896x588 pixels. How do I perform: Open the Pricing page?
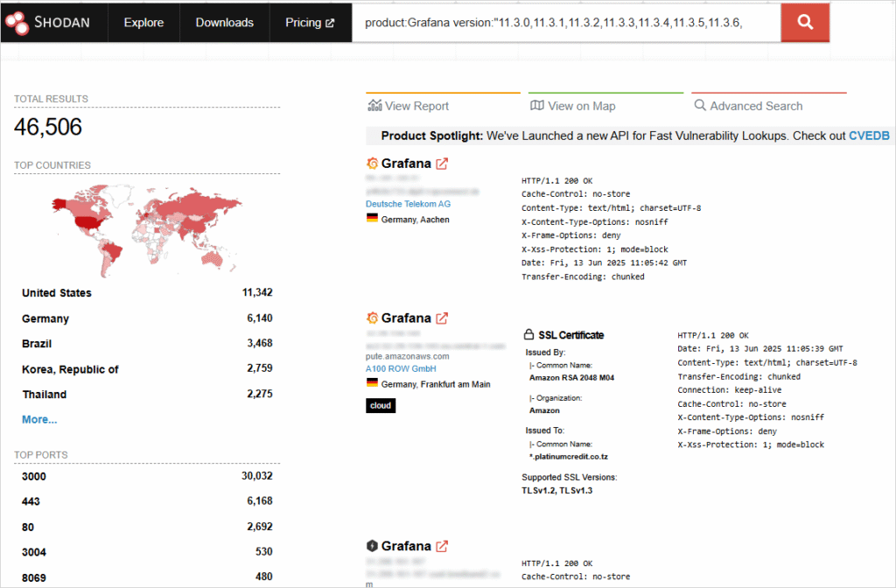pos(303,22)
